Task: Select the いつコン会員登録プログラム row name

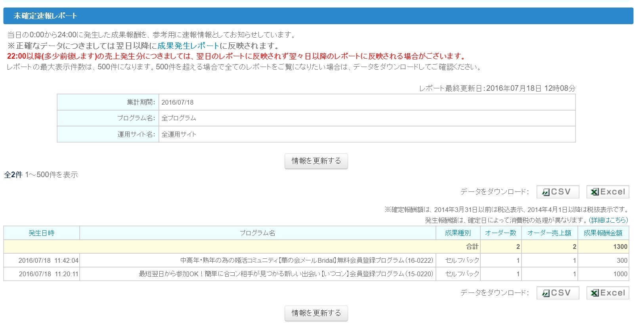Action: coord(286,274)
